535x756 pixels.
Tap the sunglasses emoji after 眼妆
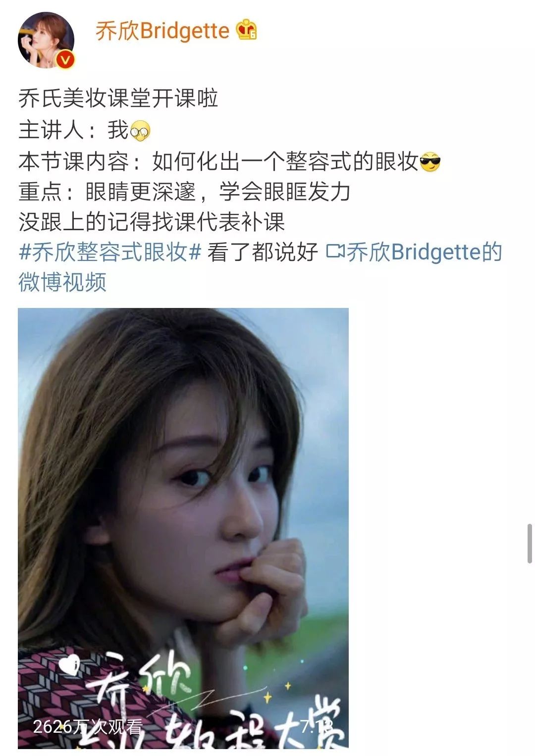tap(430, 162)
